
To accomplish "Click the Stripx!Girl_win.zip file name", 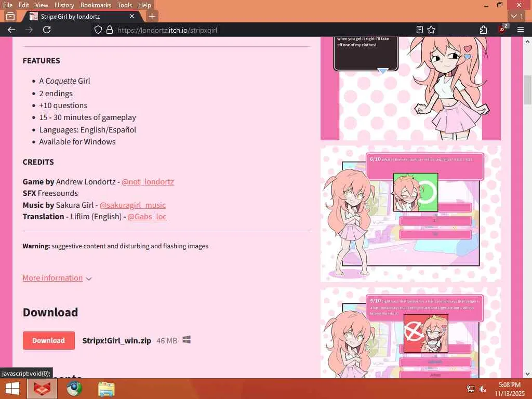I will click(117, 341).
